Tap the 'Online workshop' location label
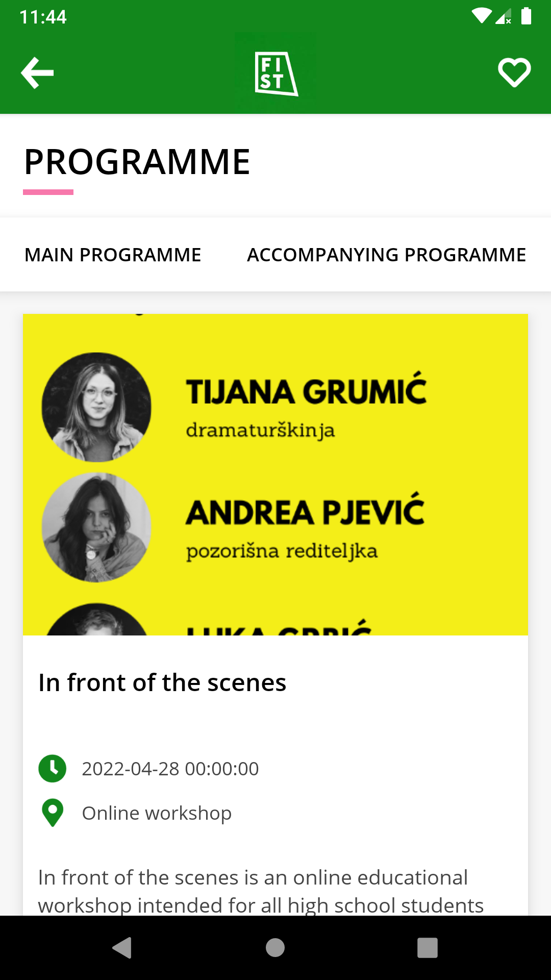The height and width of the screenshot is (980, 551). tap(157, 813)
